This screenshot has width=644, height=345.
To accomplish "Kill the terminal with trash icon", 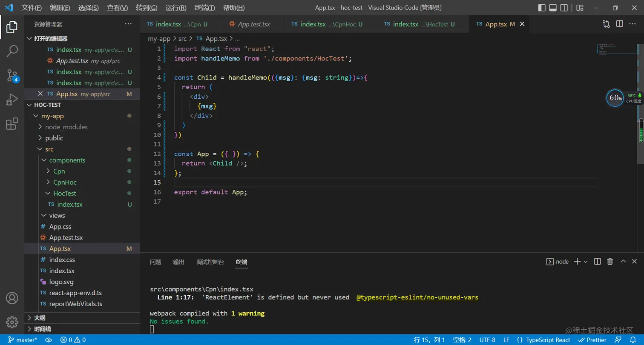I will click(610, 262).
